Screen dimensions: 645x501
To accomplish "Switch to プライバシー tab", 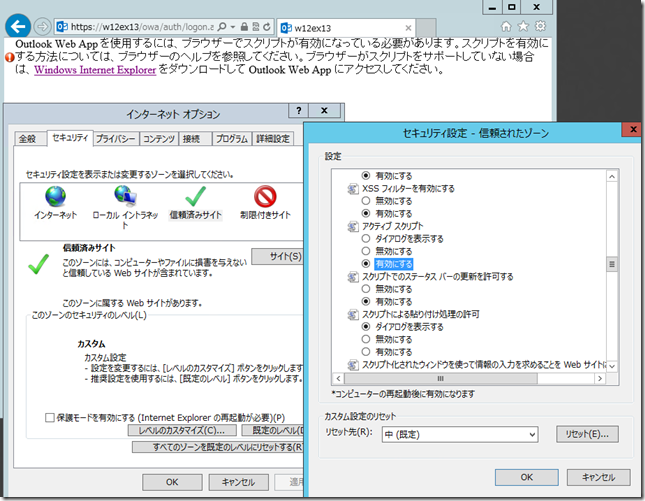I will [116, 139].
